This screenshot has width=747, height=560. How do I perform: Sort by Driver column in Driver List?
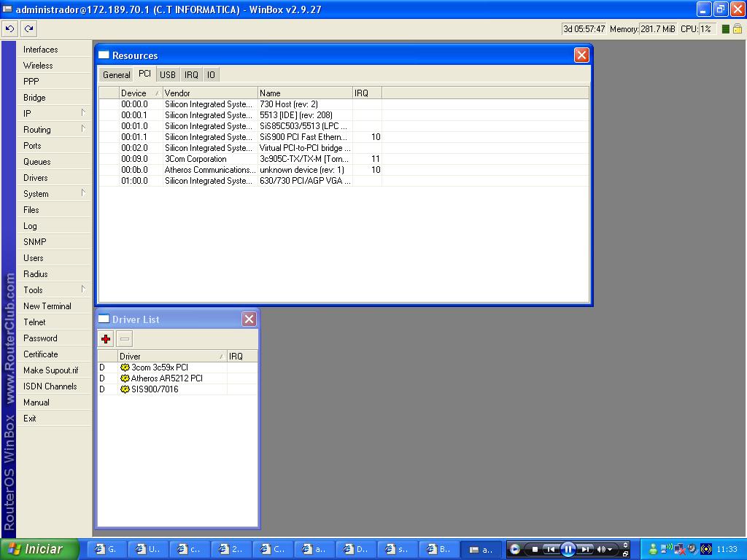[172, 356]
